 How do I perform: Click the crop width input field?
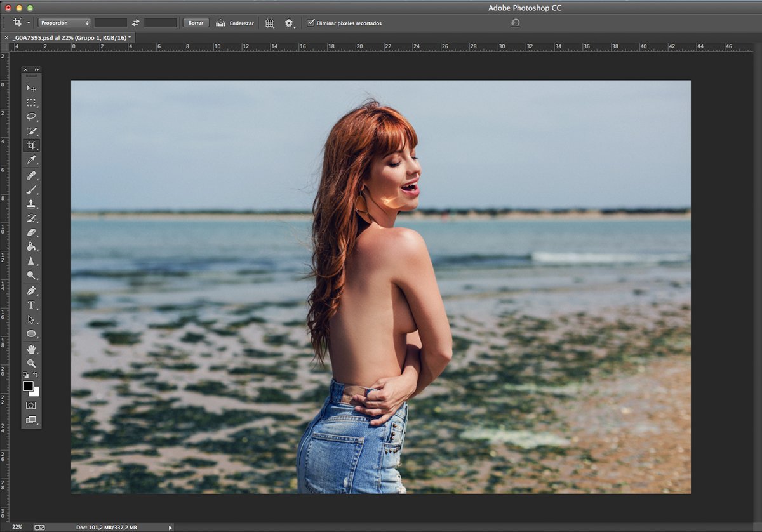[110, 23]
